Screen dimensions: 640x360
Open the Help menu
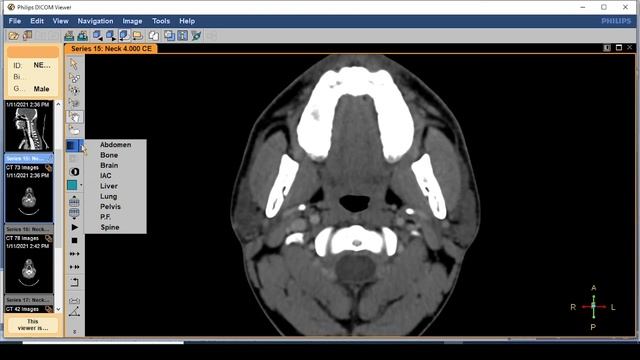coord(187,21)
